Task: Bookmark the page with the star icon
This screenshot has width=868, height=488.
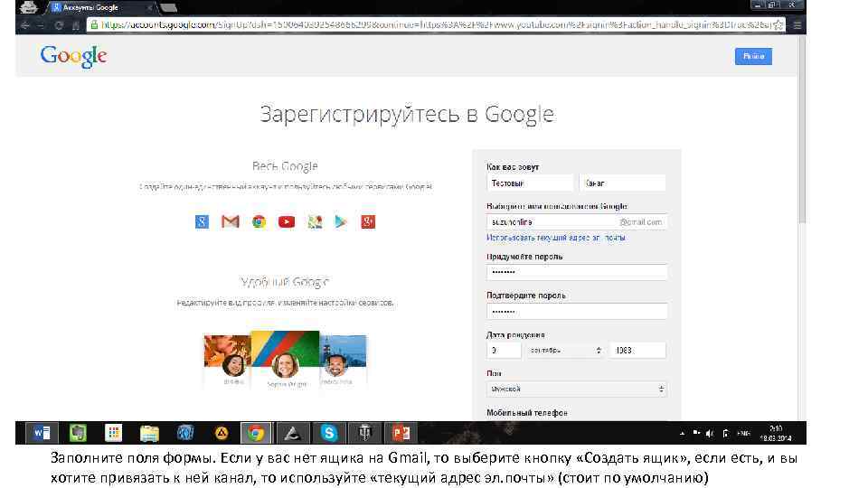Action: tap(778, 25)
